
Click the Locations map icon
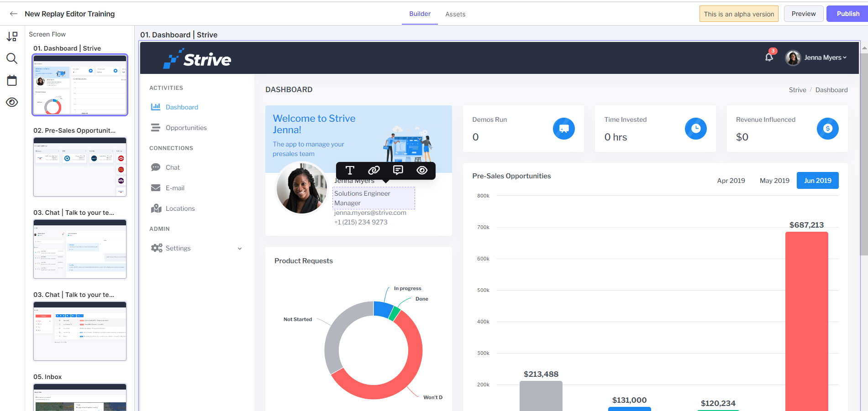pos(156,208)
